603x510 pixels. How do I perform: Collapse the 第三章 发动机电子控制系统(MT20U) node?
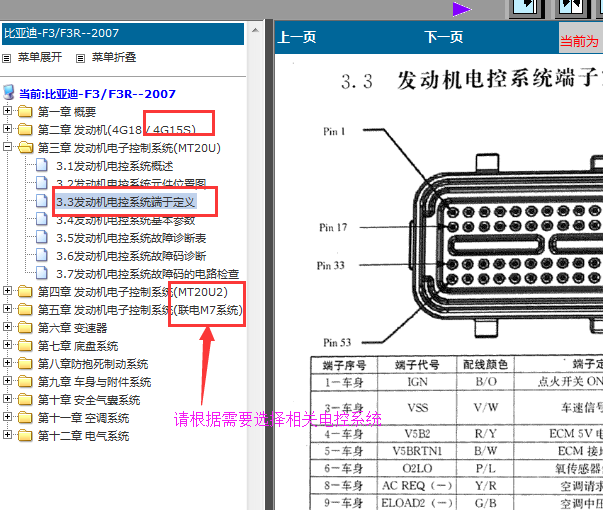(x=7, y=147)
